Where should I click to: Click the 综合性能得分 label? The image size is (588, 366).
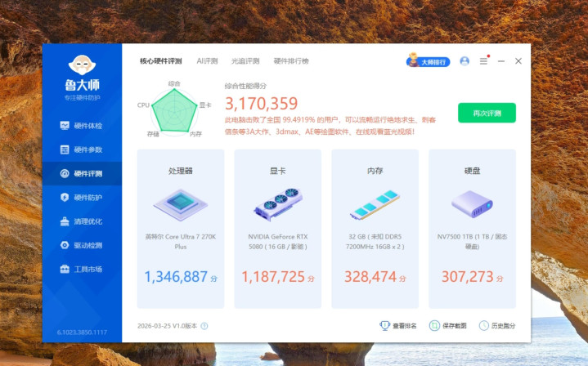245,86
